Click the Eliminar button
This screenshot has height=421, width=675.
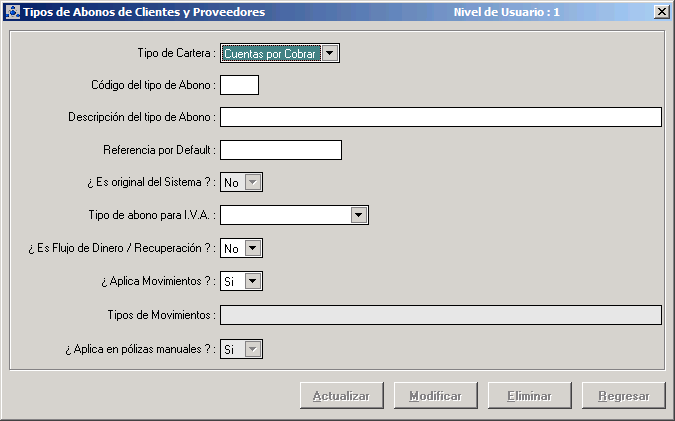coord(529,396)
